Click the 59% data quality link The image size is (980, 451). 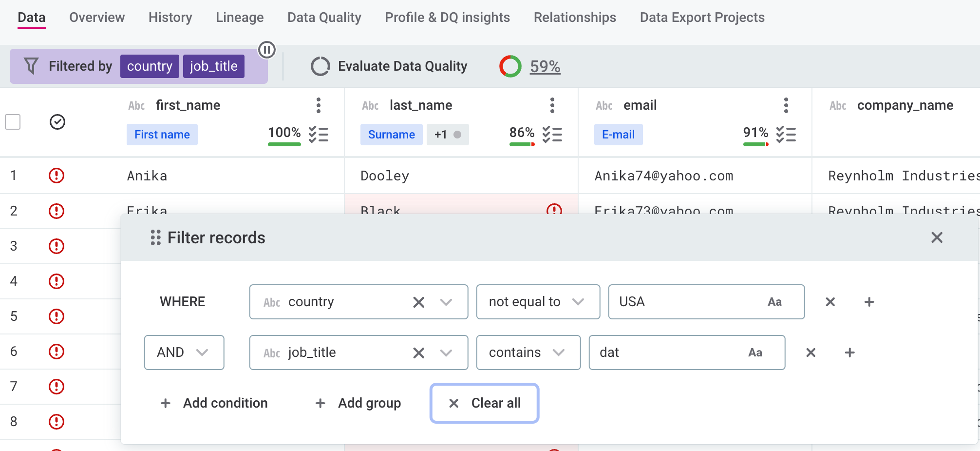coord(545,66)
